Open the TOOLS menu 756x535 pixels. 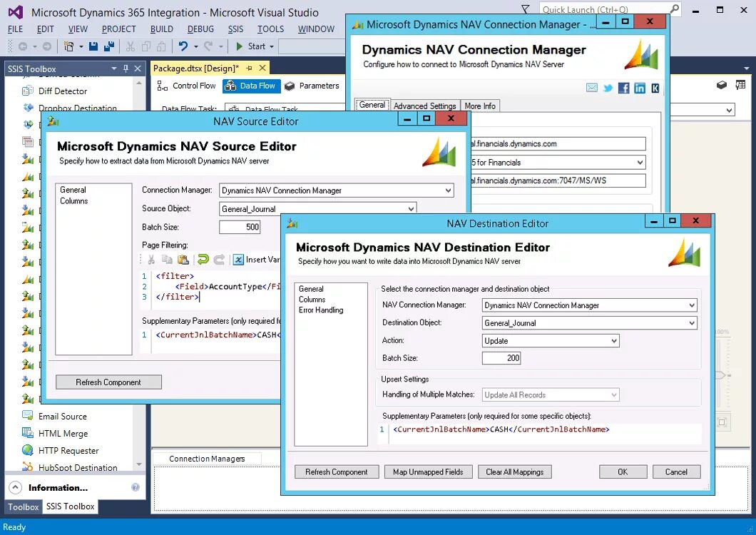click(x=270, y=29)
